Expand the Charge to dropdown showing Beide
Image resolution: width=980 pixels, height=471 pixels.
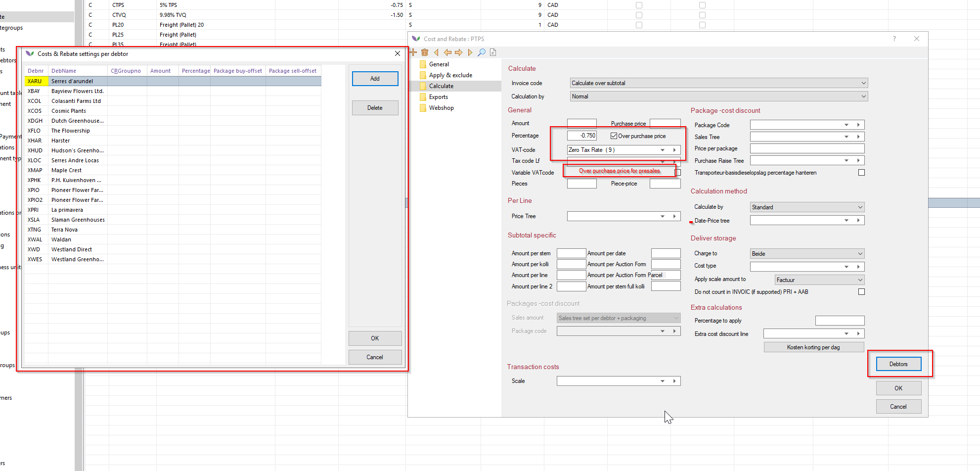pyautogui.click(x=860, y=254)
